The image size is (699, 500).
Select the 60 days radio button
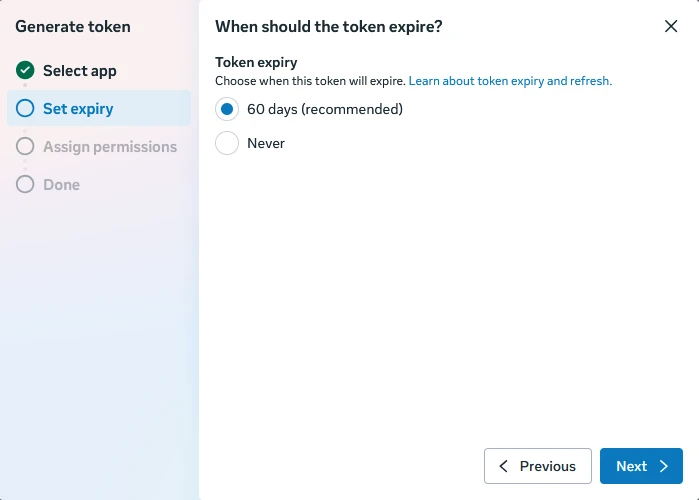(227, 109)
